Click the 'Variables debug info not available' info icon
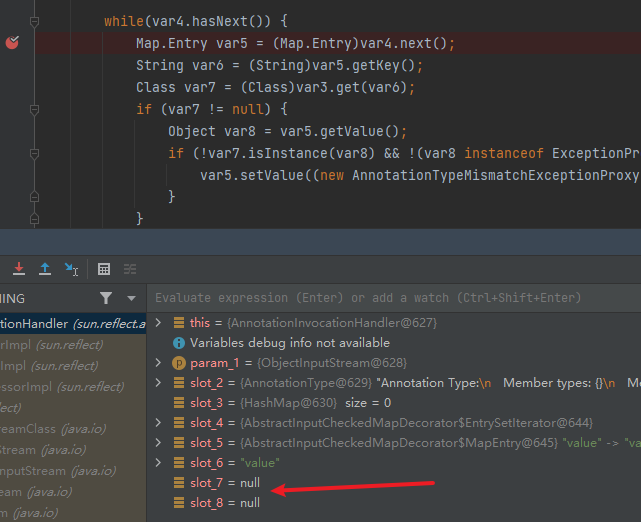This screenshot has height=522, width=641. (x=179, y=343)
